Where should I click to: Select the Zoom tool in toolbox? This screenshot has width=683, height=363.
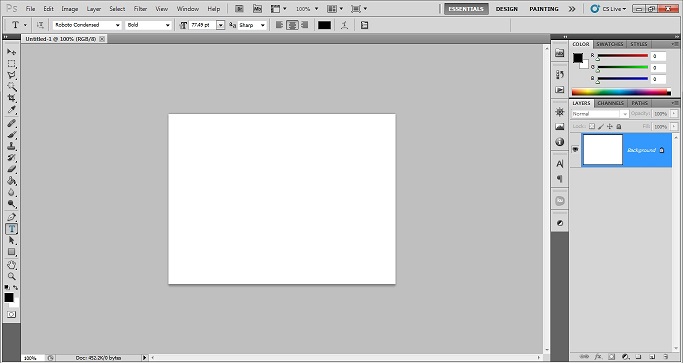11,276
